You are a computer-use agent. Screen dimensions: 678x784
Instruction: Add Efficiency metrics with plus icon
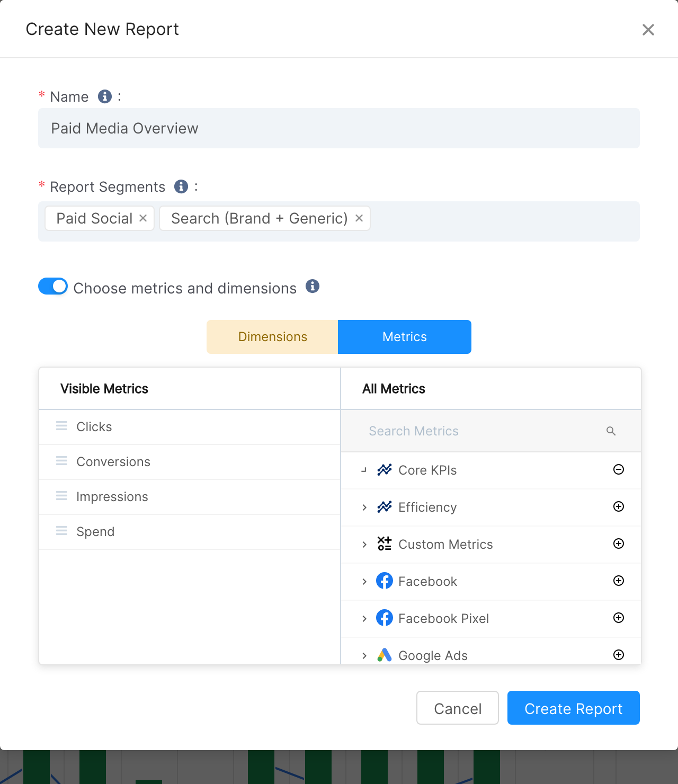[619, 506]
